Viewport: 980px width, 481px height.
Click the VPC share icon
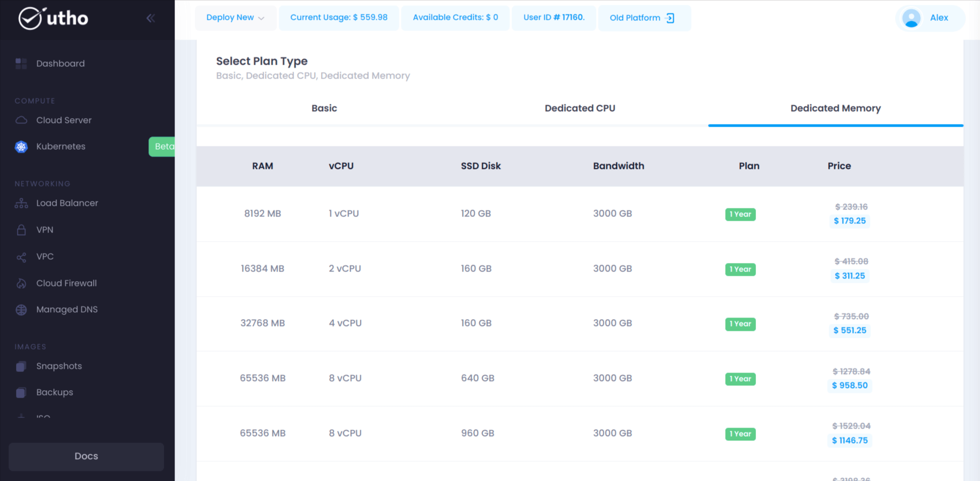(x=21, y=257)
